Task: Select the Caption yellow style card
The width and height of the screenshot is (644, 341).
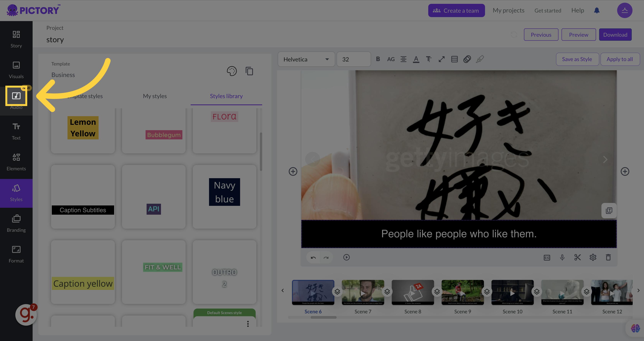Action: (83, 272)
